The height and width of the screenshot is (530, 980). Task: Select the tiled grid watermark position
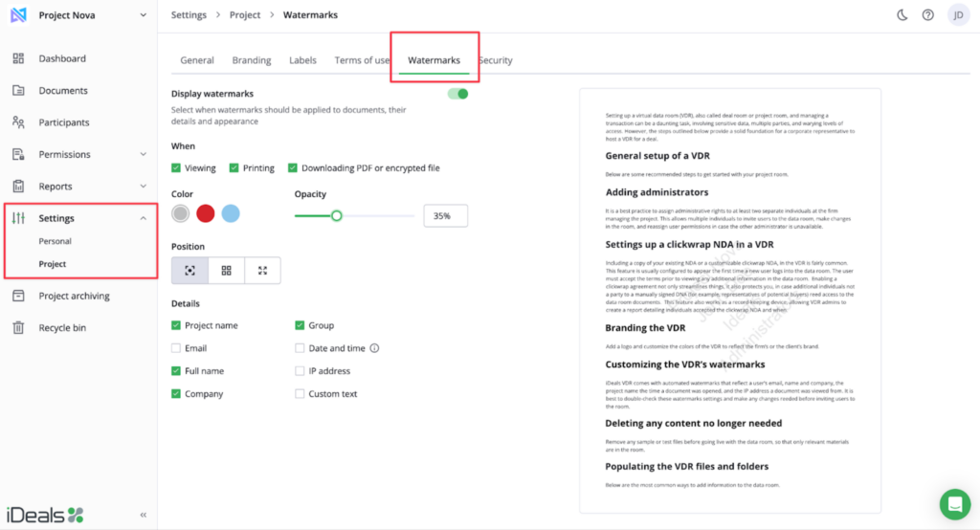tap(227, 271)
